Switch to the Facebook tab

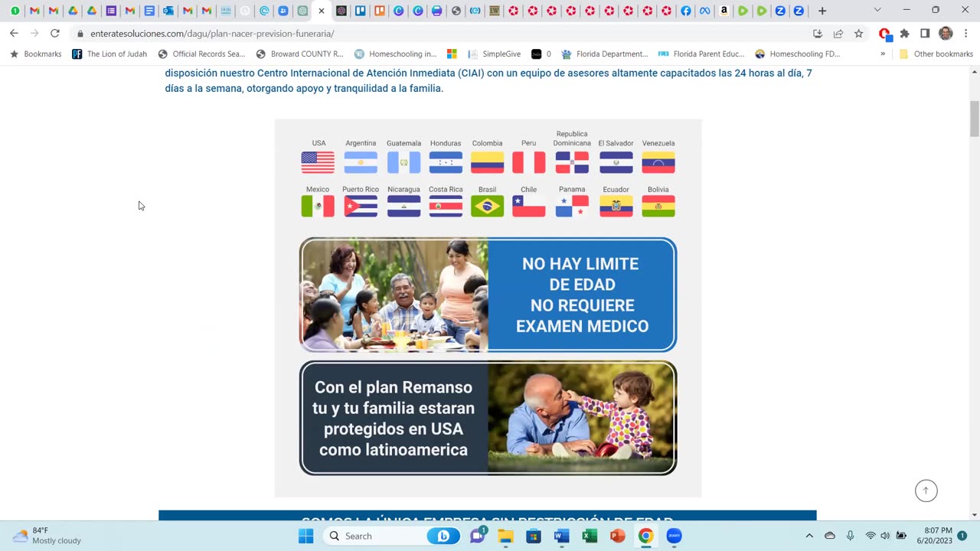click(685, 11)
